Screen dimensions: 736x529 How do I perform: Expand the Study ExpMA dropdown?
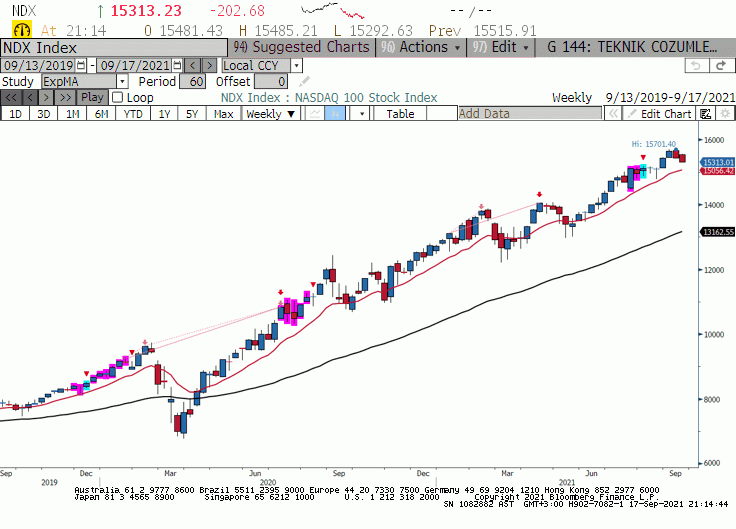[x=122, y=82]
